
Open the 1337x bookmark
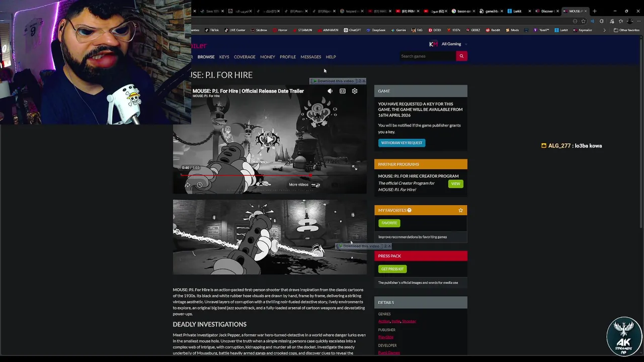tap(453, 30)
